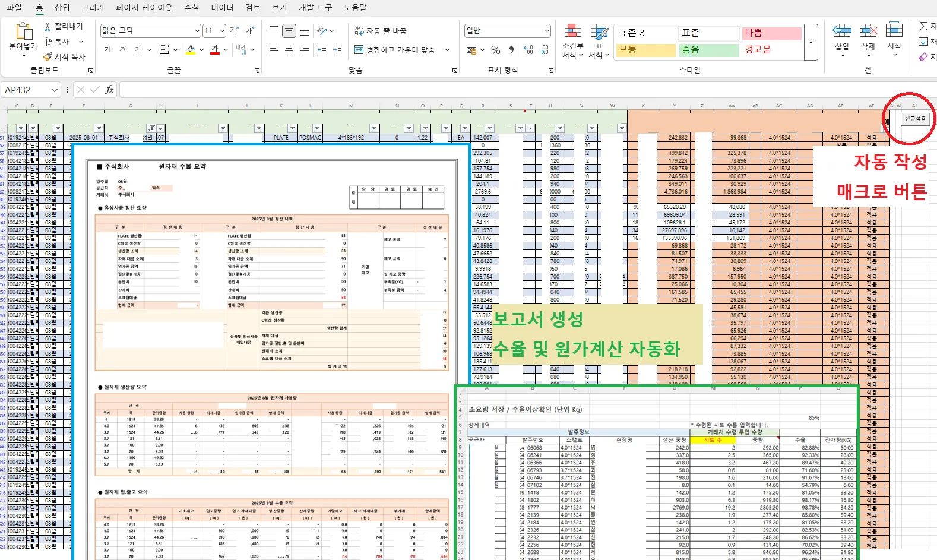
Task: Open the 삽입 (Insert) ribbon tab
Action: [x=62, y=7]
